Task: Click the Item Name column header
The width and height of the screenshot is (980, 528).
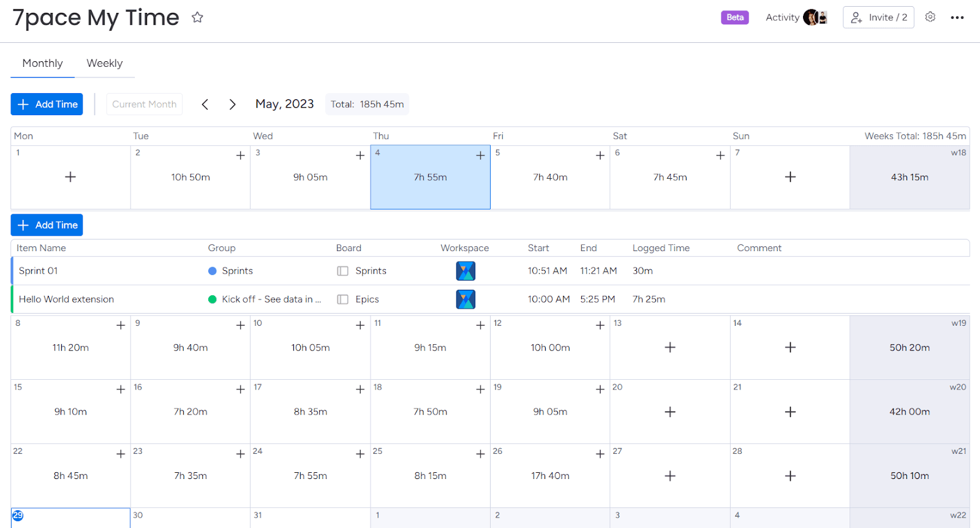Action: tap(41, 248)
